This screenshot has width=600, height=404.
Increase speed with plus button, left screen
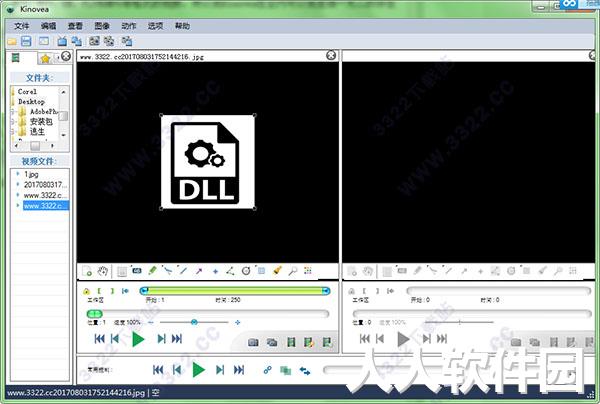238,322
